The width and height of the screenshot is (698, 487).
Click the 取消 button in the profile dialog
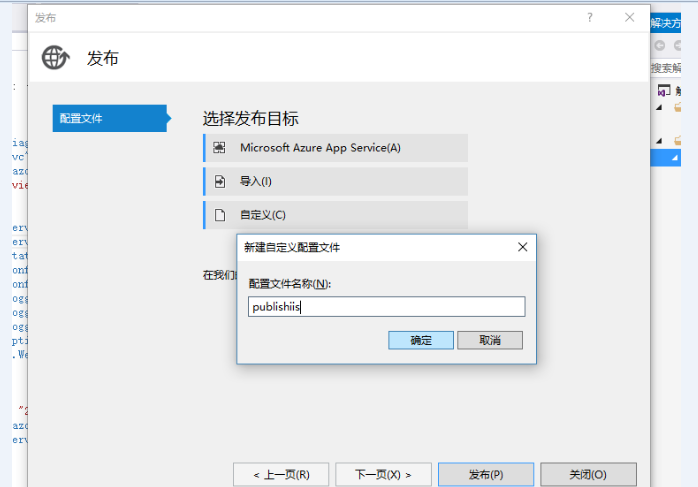pyautogui.click(x=490, y=341)
